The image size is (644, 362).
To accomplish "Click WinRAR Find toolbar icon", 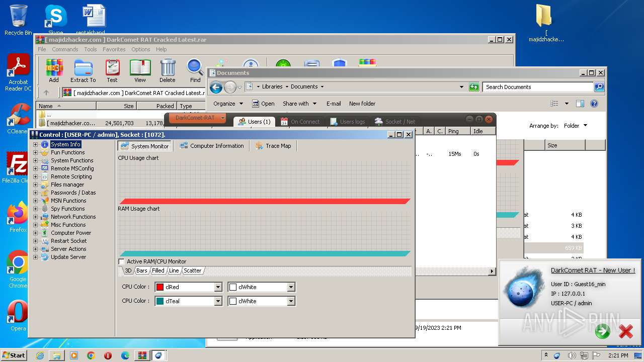I will (195, 71).
